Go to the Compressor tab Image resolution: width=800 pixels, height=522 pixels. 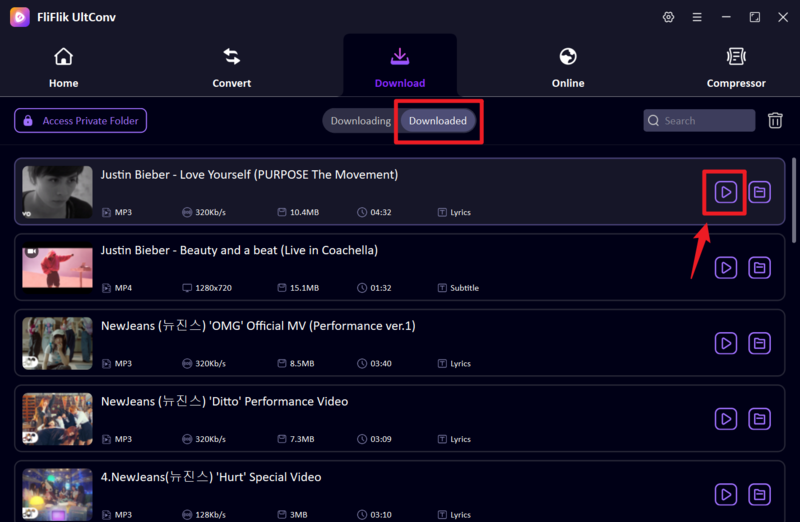(x=736, y=68)
